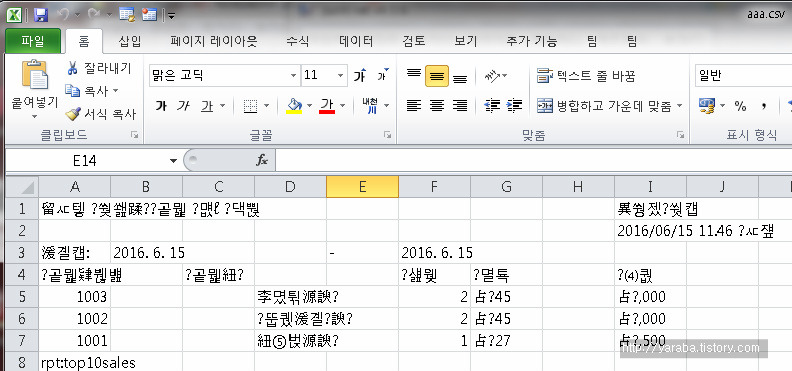Expand the 붙여넣기 dropdown arrow

coord(34,117)
